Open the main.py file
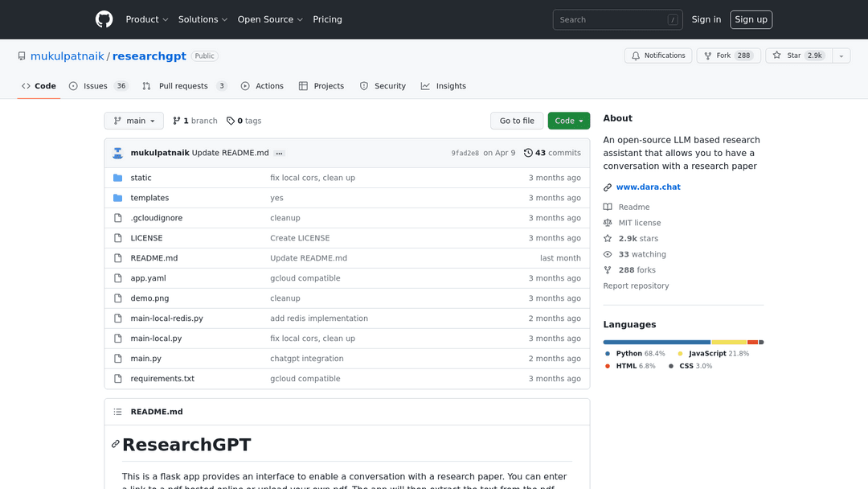The width and height of the screenshot is (868, 489). 145,358
